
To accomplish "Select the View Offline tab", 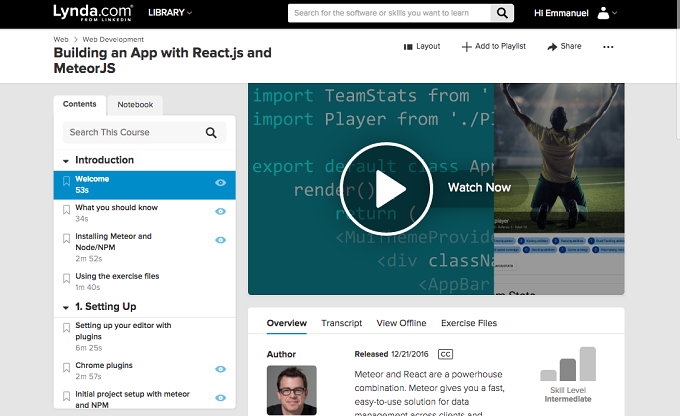I will tap(401, 323).
